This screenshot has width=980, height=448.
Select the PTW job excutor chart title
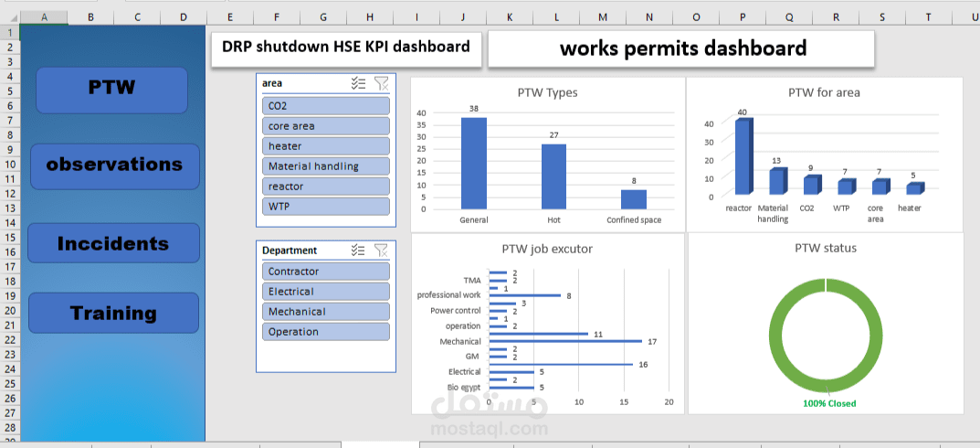(x=547, y=249)
